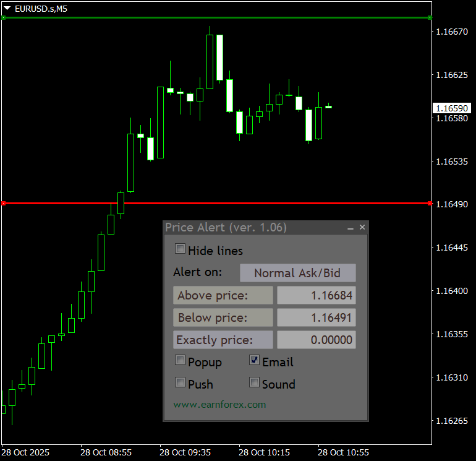This screenshot has height=461, width=476.
Task: Toggle the Normal Ask/Bid alert mode button
Action: point(297,273)
